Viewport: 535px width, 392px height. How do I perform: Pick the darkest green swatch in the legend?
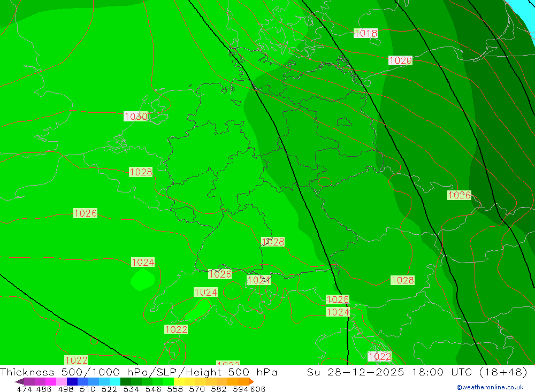(x=126, y=381)
